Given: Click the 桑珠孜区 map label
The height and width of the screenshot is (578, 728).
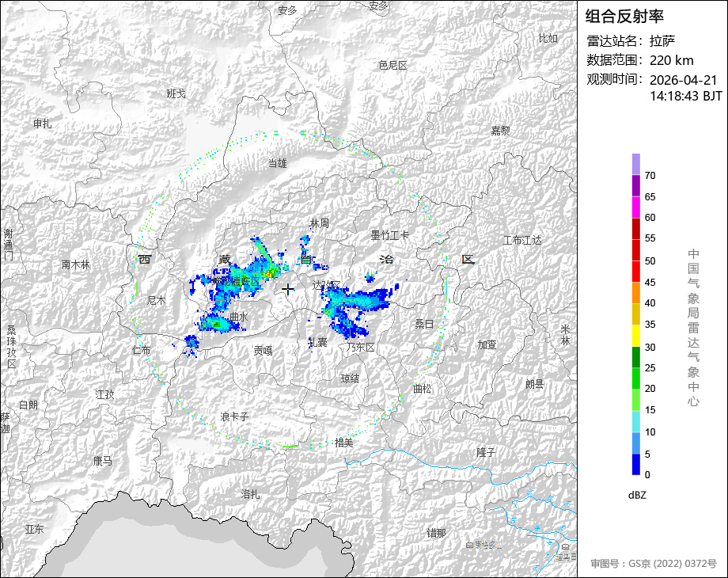Looking at the screenshot, I should 11,347.
